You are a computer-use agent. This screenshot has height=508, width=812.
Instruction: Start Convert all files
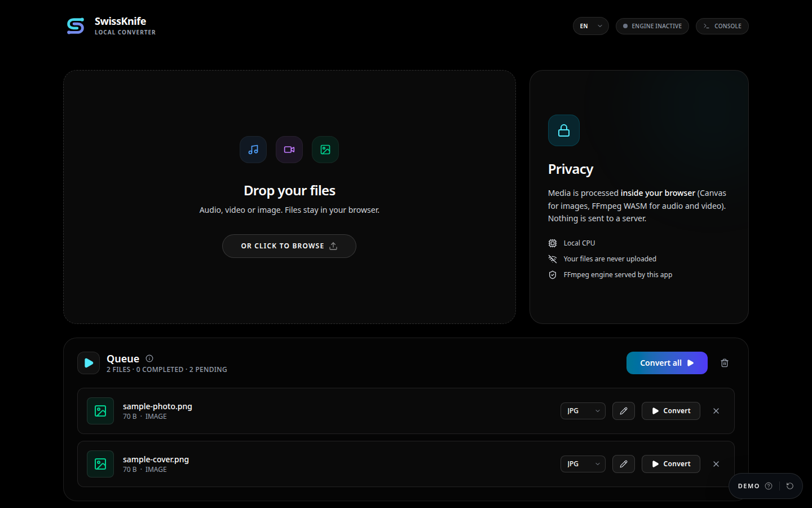click(667, 363)
